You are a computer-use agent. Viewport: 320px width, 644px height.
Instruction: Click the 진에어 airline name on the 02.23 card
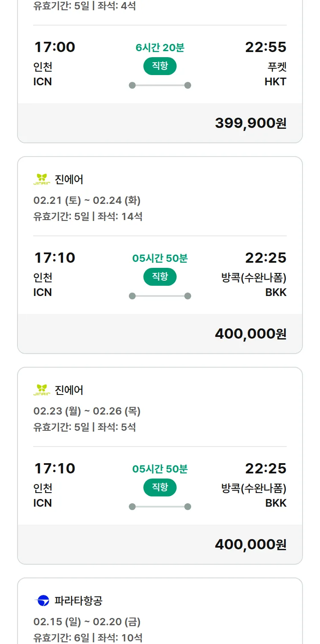[69, 390]
